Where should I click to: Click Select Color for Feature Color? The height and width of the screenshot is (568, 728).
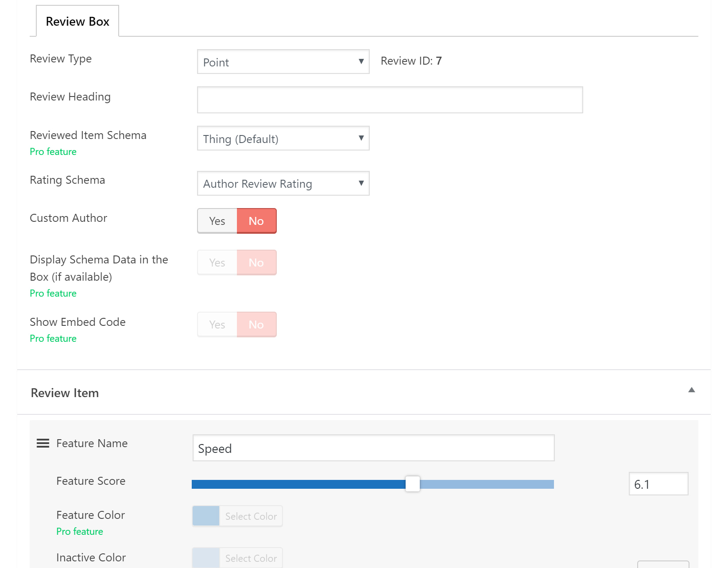[251, 516]
